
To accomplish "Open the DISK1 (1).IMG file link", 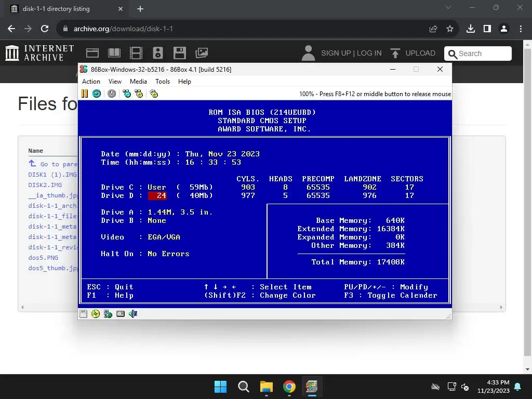I will point(52,175).
